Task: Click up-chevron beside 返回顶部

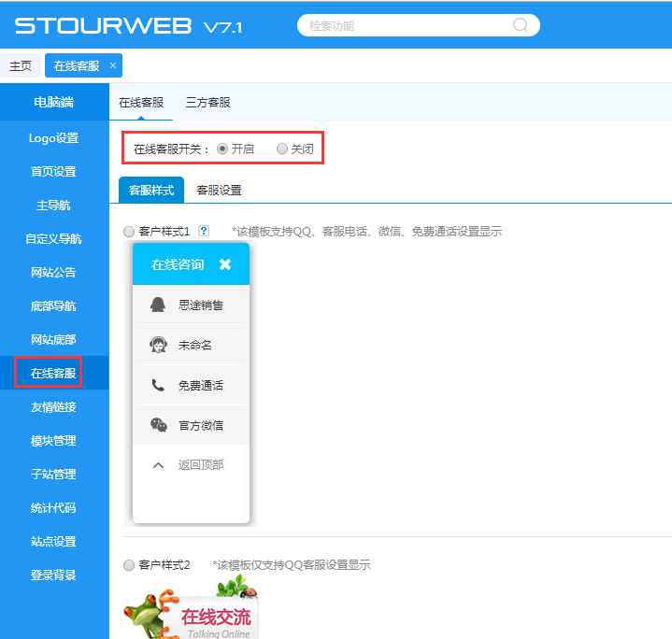Action: [158, 464]
